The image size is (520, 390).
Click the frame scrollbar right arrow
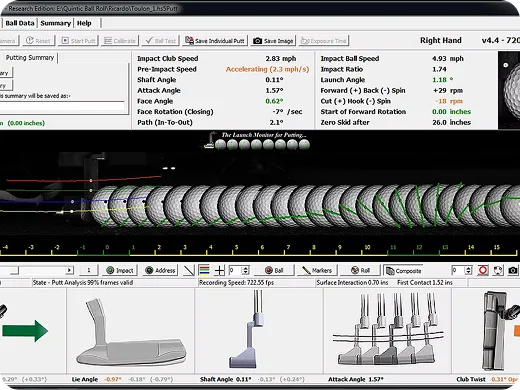click(69, 270)
